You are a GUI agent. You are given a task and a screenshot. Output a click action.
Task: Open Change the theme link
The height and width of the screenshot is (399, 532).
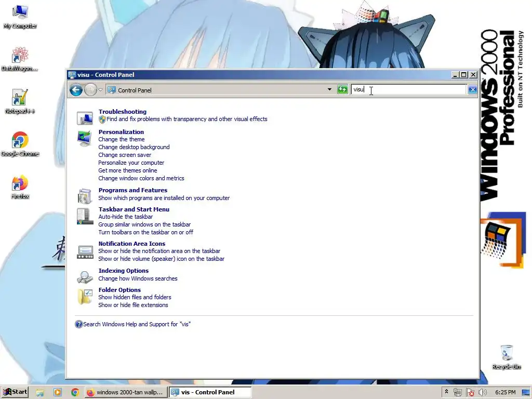(x=122, y=139)
